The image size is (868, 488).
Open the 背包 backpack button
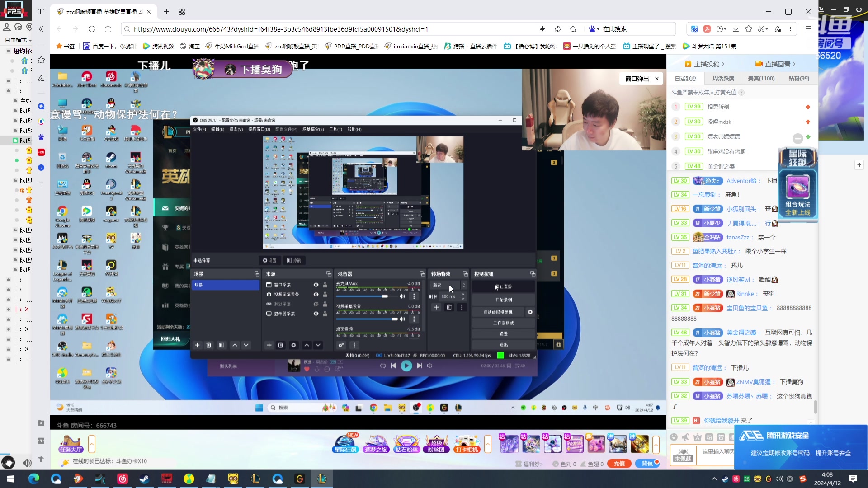647,464
